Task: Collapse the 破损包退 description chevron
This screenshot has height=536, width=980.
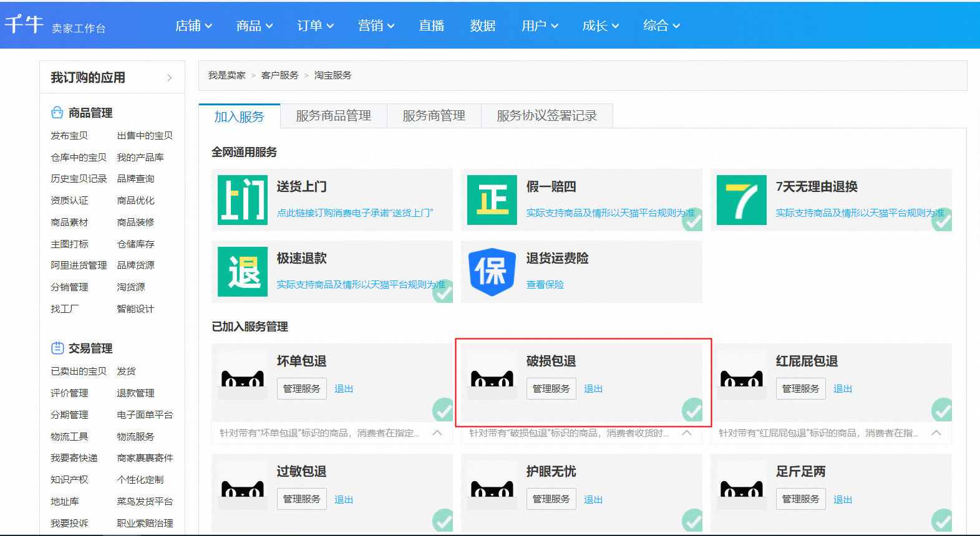Action: pos(687,433)
